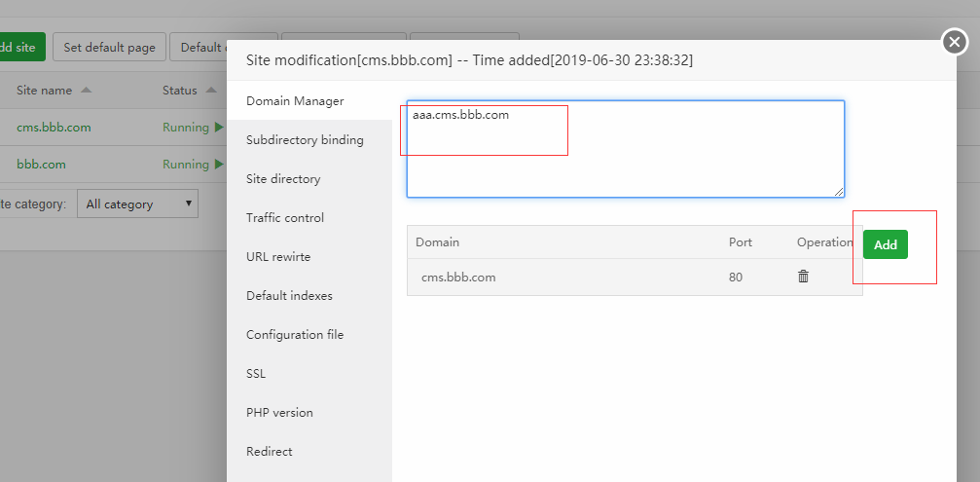Screen dimensions: 980x482
Task: Click the Status column sort arrow
Action: [210, 91]
